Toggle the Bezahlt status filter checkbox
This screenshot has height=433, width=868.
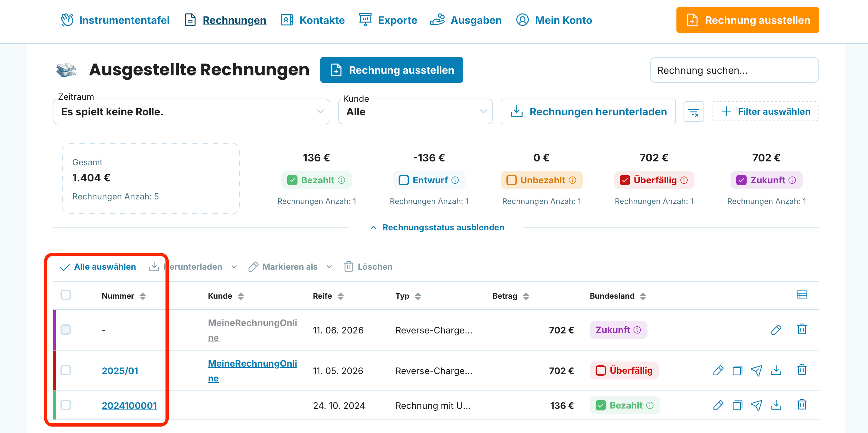tap(292, 180)
